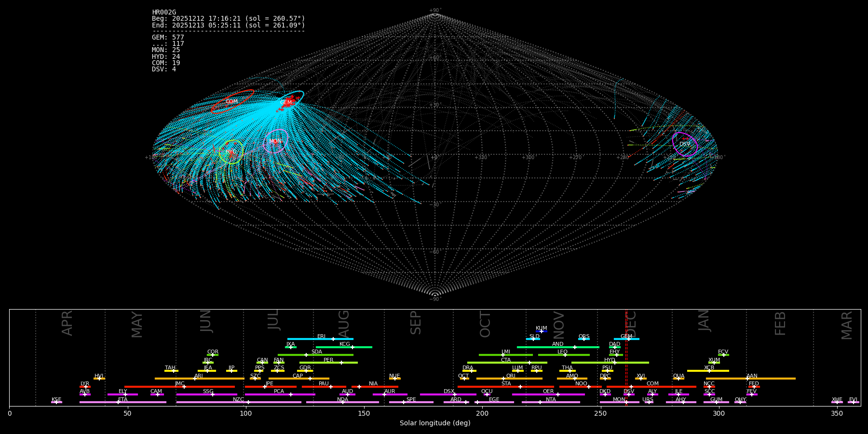The image size is (868, 434).
Task: Click the red dashed current solar longitude marker
Action: [626, 357]
